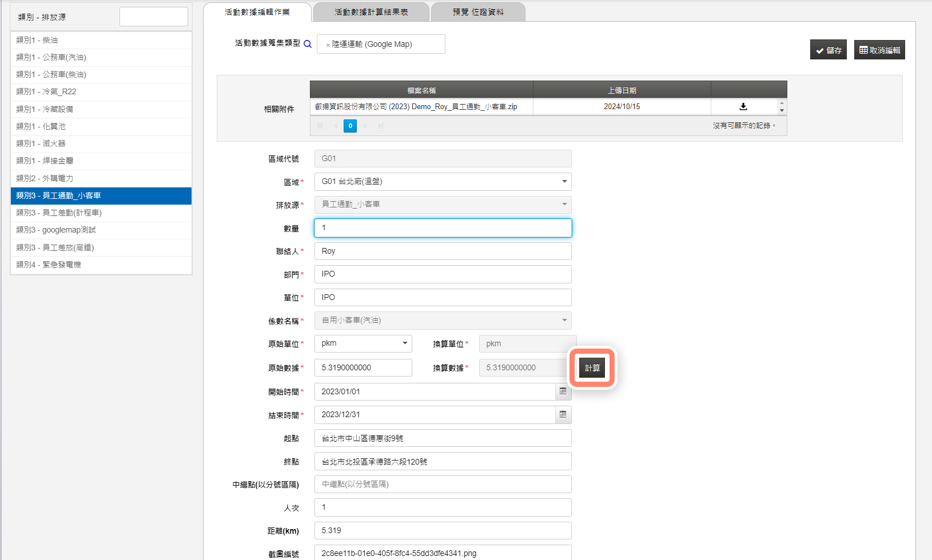
Task: Select 類別3 - 員工差勤(計程車) in list
Action: pos(101,213)
